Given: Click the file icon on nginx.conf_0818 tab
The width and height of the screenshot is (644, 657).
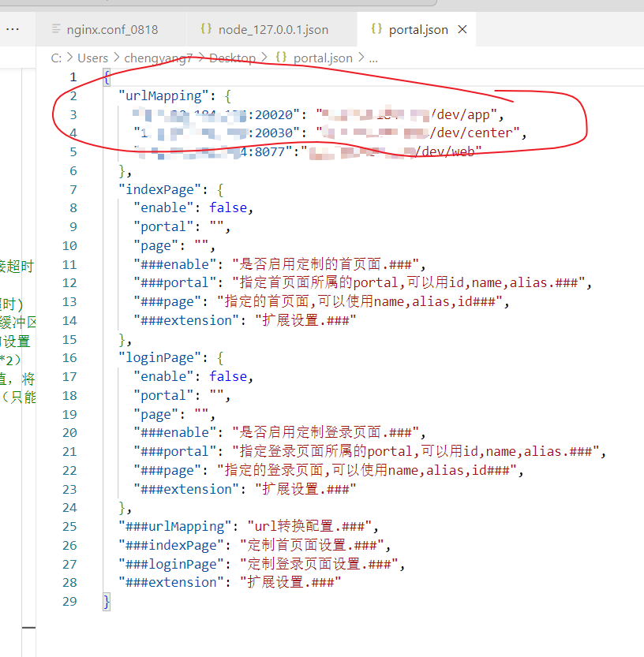Looking at the screenshot, I should point(55,29).
